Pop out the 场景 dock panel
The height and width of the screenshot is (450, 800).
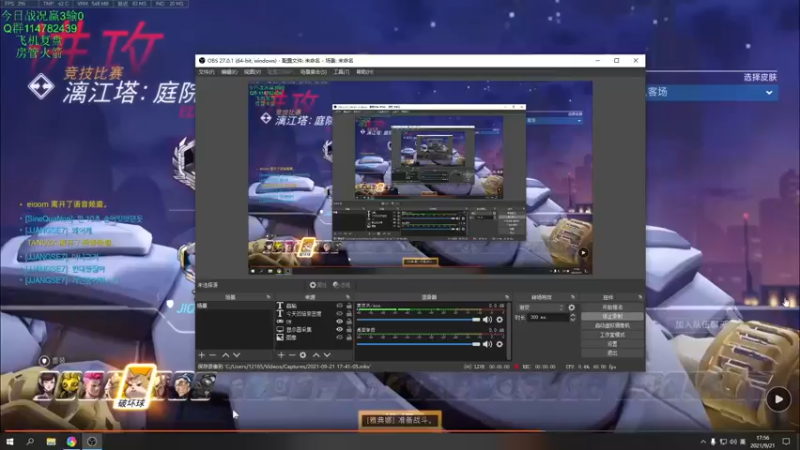coord(268,297)
